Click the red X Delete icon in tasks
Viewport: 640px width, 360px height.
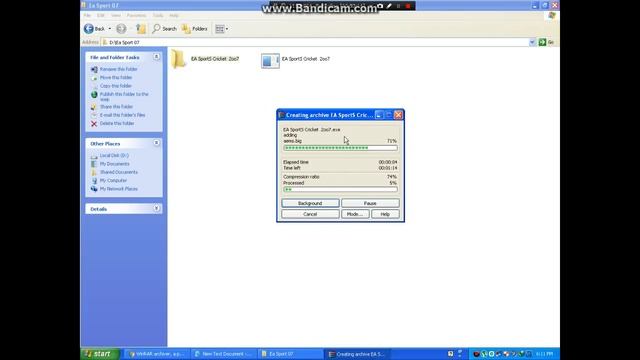point(94,124)
